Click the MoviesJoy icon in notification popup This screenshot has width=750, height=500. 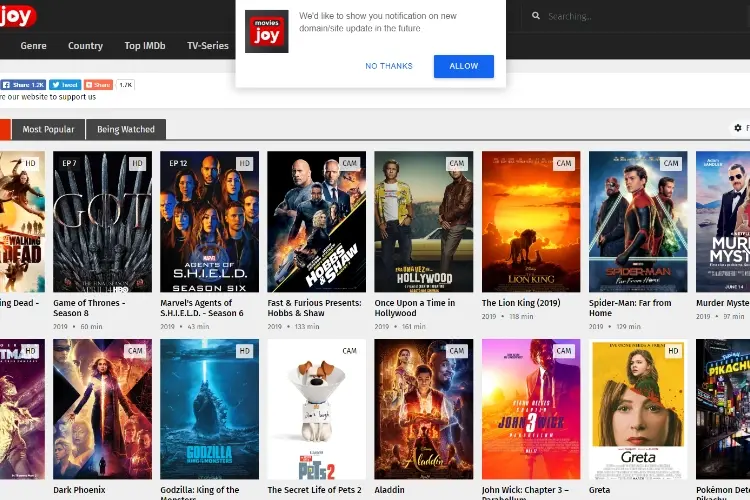click(266, 32)
